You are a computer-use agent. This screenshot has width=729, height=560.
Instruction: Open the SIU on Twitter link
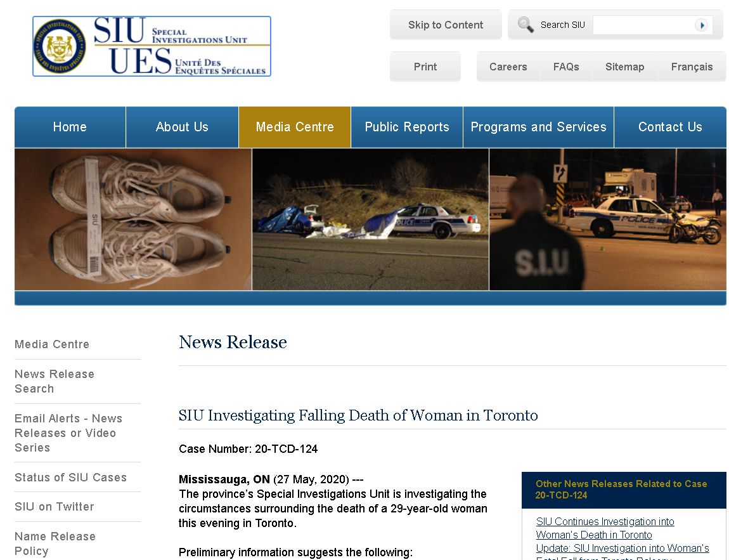pyautogui.click(x=54, y=507)
